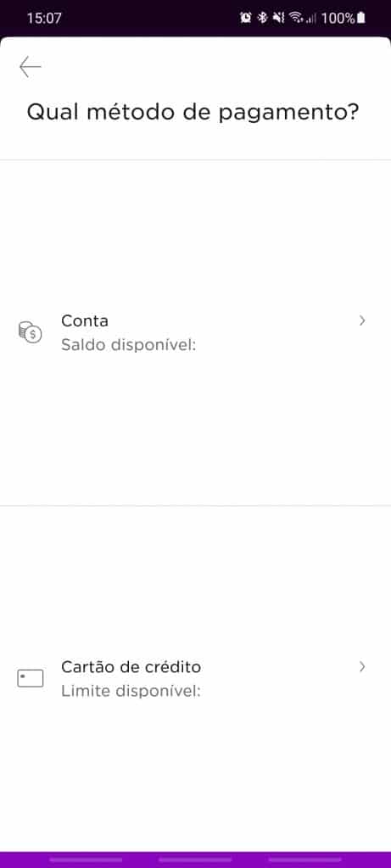
Task: Tap the battery icon in status bar
Action: [361, 18]
